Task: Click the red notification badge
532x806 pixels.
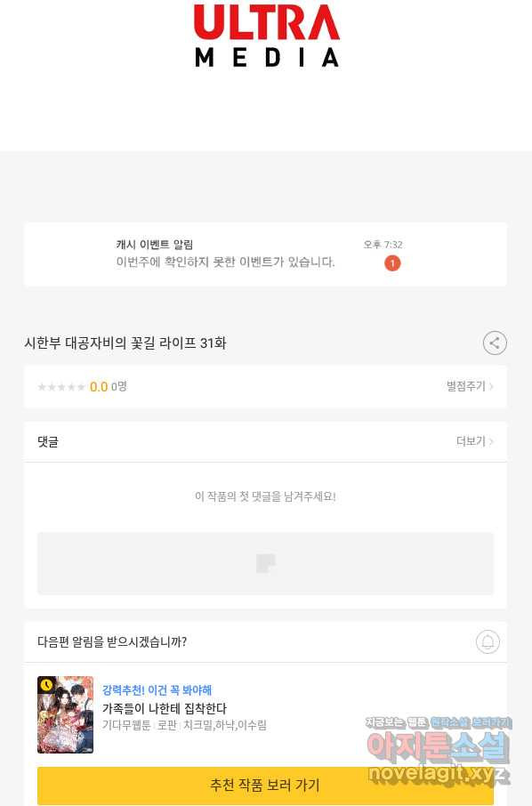Action: (392, 263)
